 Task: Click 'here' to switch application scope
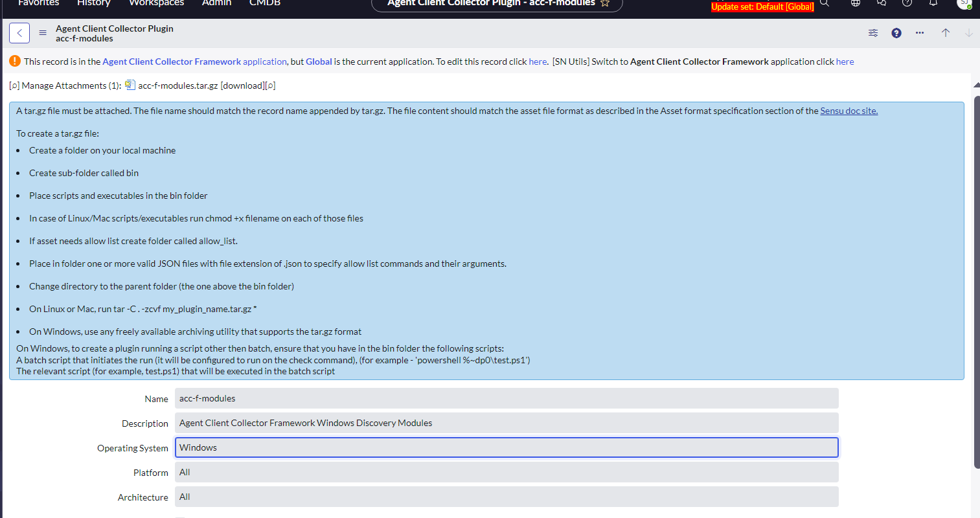coord(845,62)
